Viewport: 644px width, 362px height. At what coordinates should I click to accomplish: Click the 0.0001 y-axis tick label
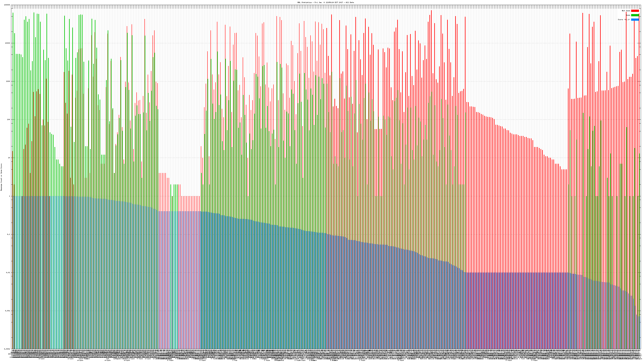7,349
